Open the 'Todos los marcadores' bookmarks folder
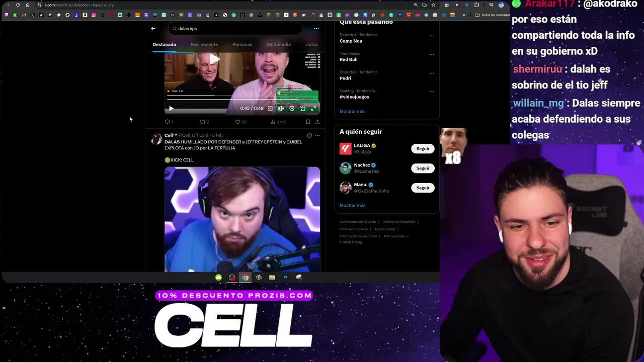 [493, 15]
